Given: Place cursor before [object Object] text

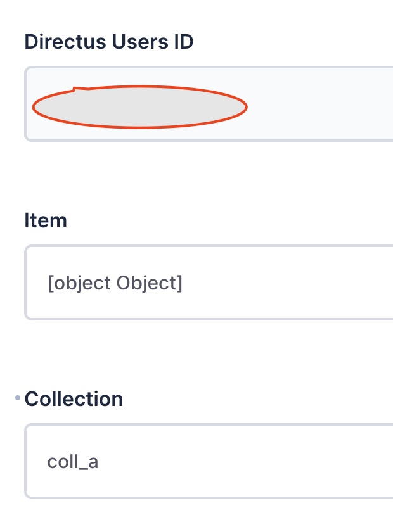Looking at the screenshot, I should [x=47, y=283].
